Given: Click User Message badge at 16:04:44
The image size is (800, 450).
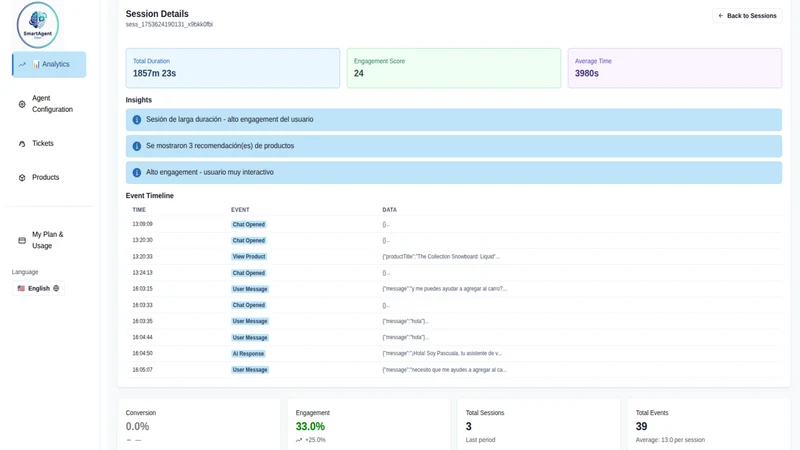Looking at the screenshot, I should [249, 337].
